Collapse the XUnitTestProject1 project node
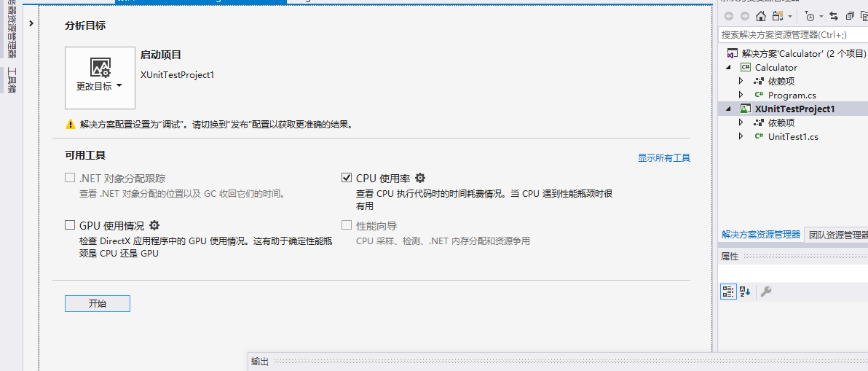Viewport: 868px width, 371px height. tap(728, 109)
